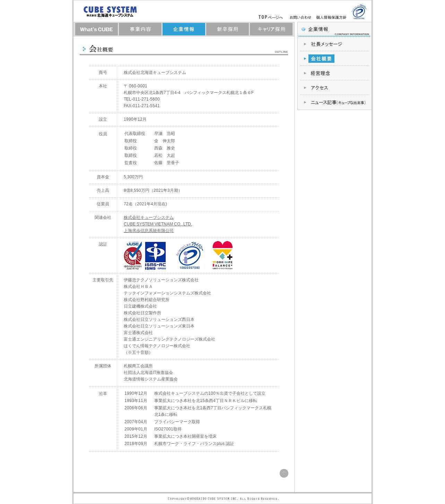Click the arrow bullet next to アクセス
The height and width of the screenshot is (504, 445).
click(x=305, y=88)
